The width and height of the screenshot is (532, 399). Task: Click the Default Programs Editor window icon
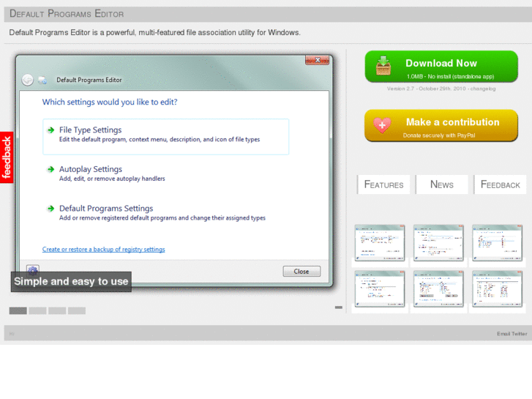(x=42, y=80)
